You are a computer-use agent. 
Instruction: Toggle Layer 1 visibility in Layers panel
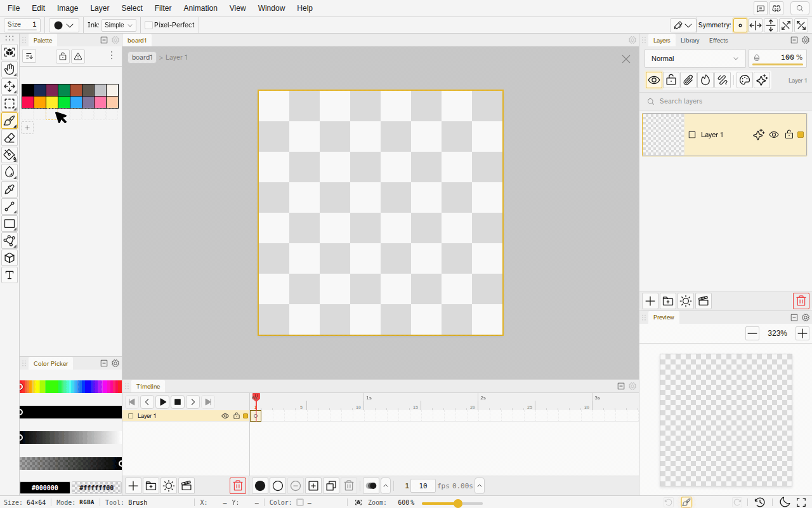[774, 135]
